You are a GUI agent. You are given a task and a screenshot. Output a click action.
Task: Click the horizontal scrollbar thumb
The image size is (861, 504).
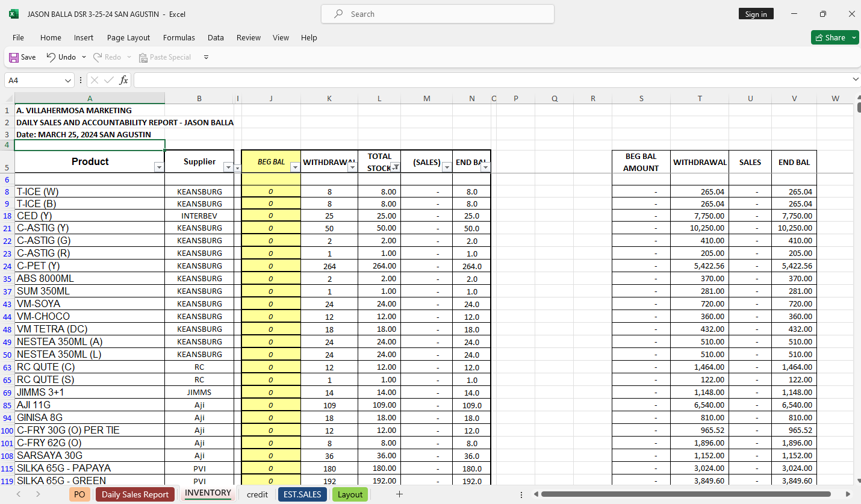tap(686, 494)
